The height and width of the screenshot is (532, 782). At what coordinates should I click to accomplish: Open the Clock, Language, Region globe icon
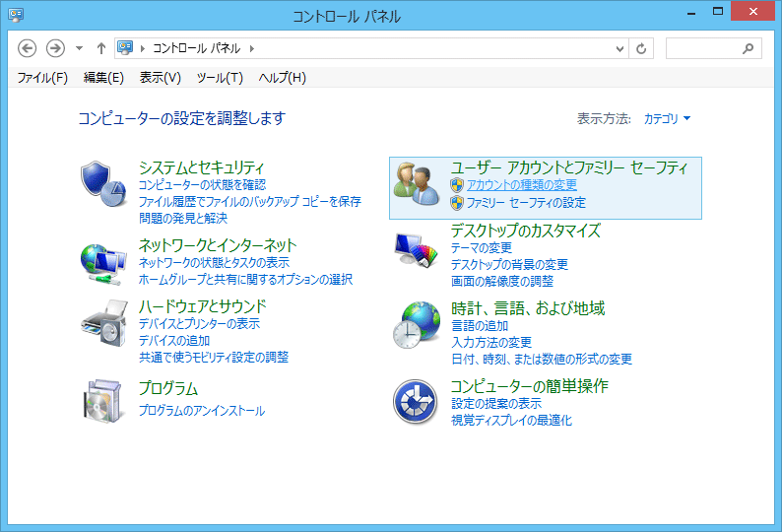(417, 324)
